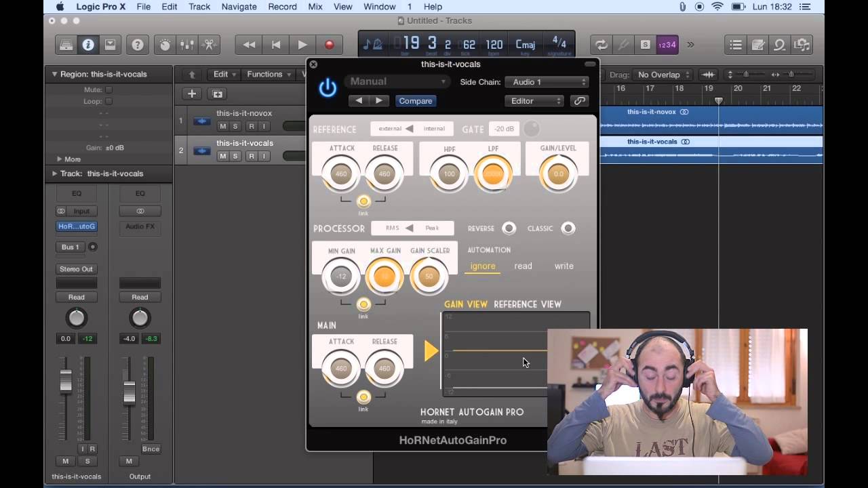Set automation to write
Image resolution: width=868 pixels, height=488 pixels.
click(x=564, y=266)
